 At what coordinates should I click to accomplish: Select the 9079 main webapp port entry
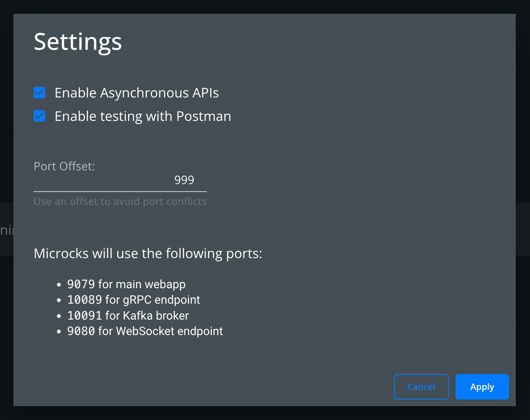click(x=126, y=284)
